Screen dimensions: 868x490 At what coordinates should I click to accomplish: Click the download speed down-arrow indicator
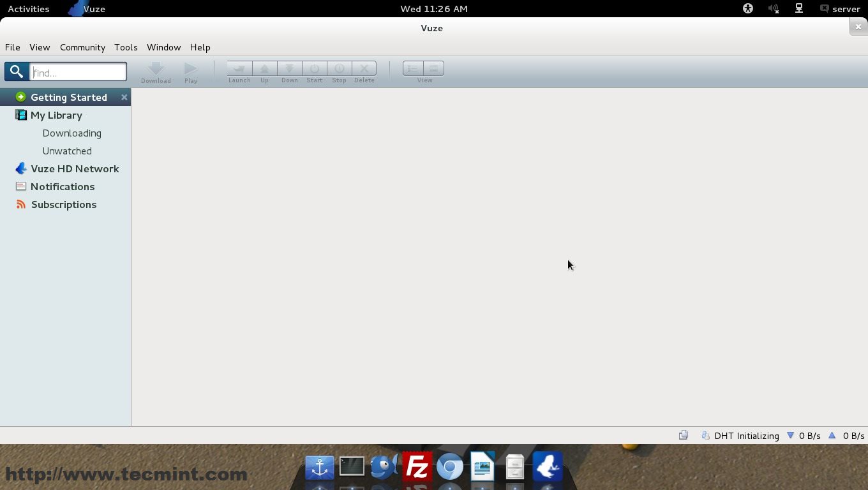(x=790, y=435)
